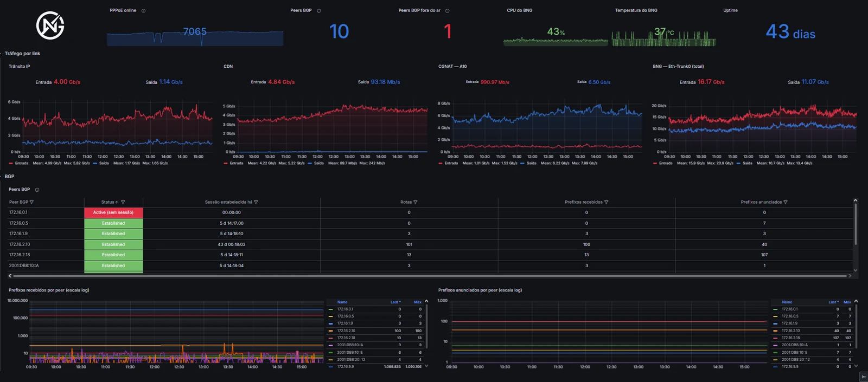This screenshot has height=382, width=868.
Task: Click the info icon beside Peers BGP fora do ar
Action: (x=447, y=11)
